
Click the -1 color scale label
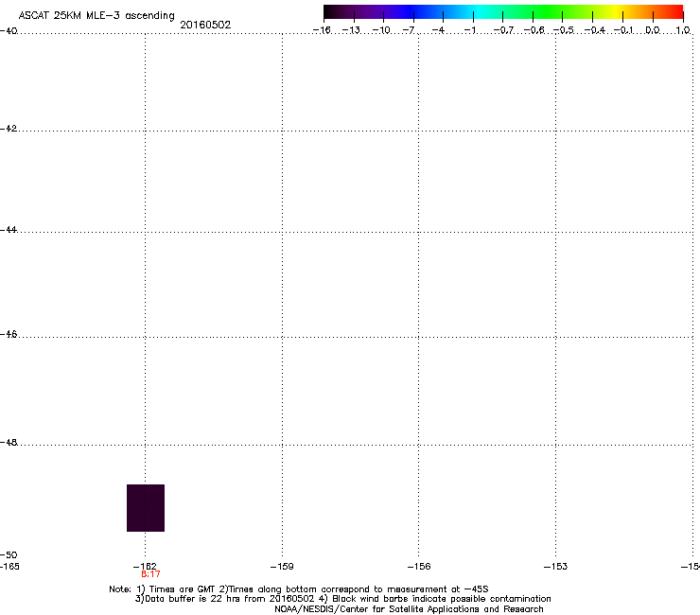pyautogui.click(x=469, y=30)
